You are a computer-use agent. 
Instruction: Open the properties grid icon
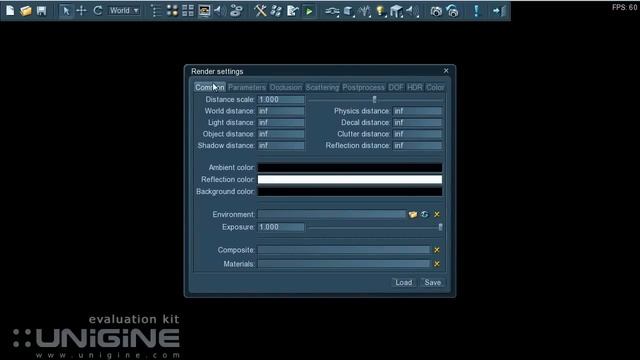[188, 11]
